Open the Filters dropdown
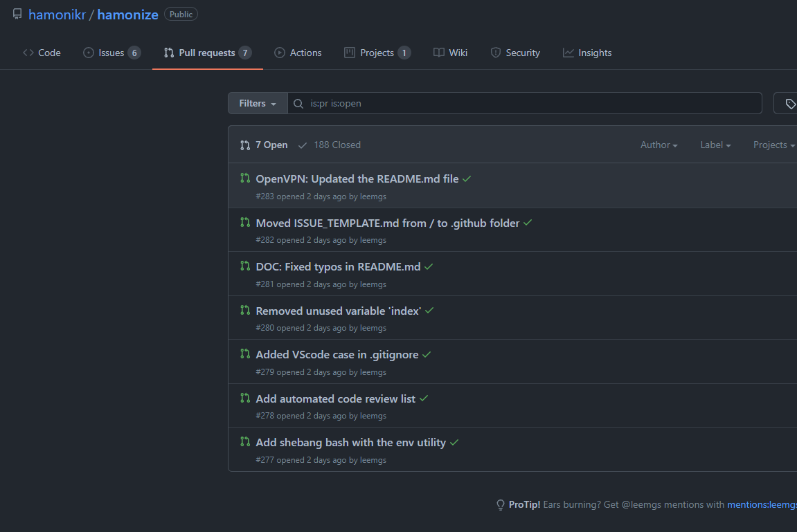 pos(258,104)
